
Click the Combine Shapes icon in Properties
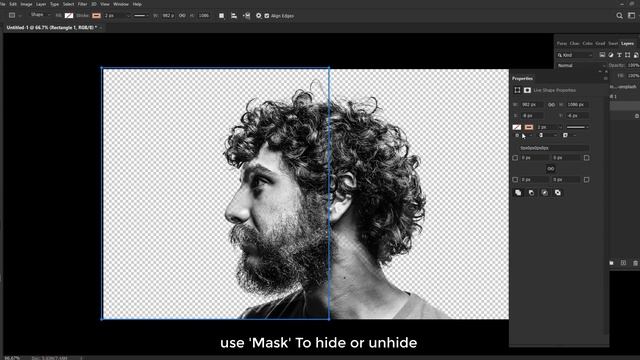coord(518,193)
